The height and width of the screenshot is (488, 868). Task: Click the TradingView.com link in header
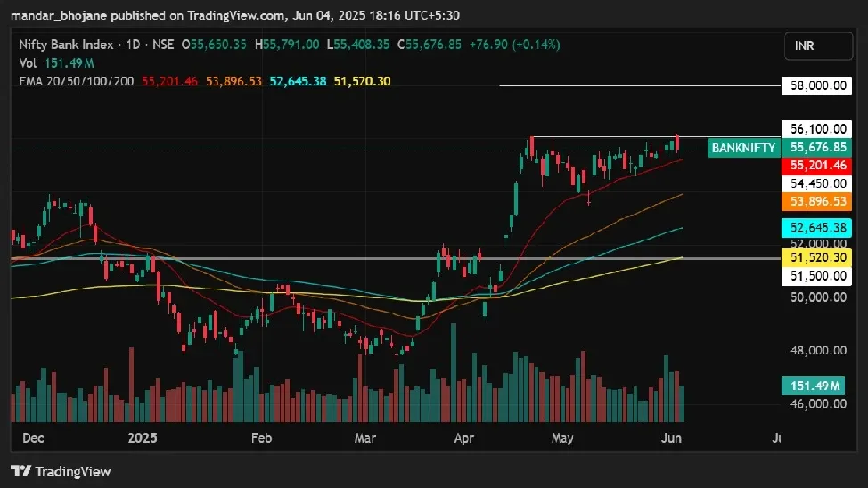point(236,15)
